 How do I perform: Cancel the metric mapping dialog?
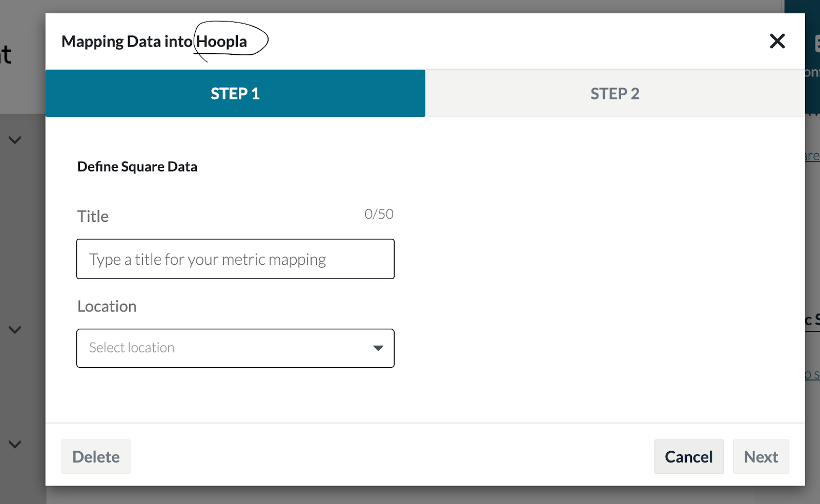click(689, 456)
